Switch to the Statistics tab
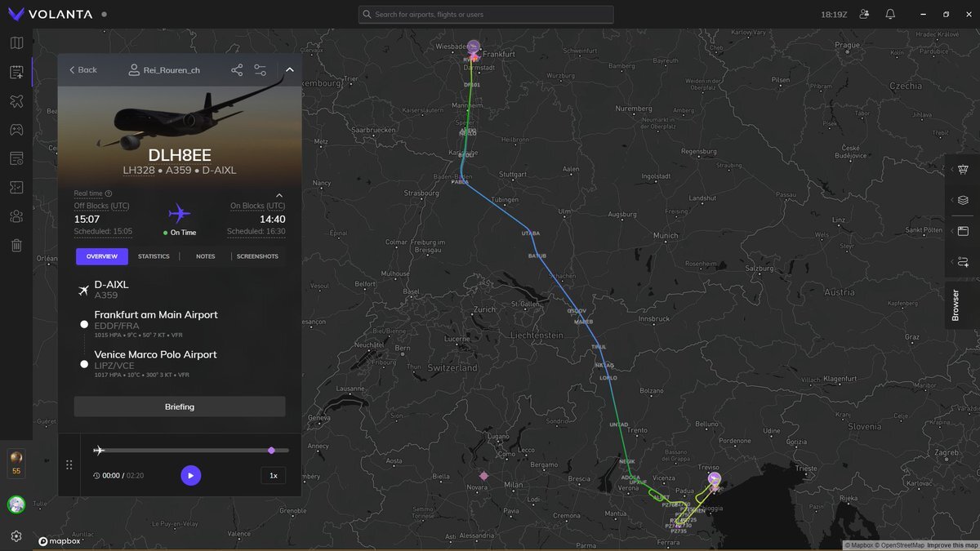The height and width of the screenshot is (551, 980). 154,256
